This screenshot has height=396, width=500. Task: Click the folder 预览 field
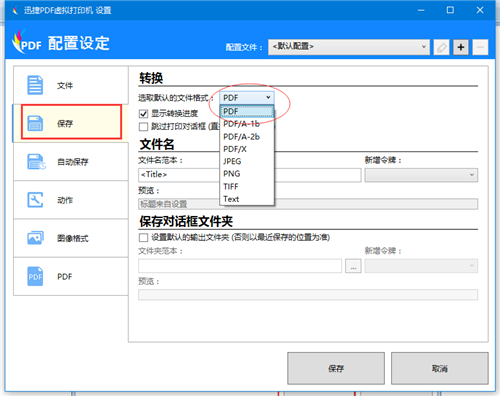click(x=308, y=295)
